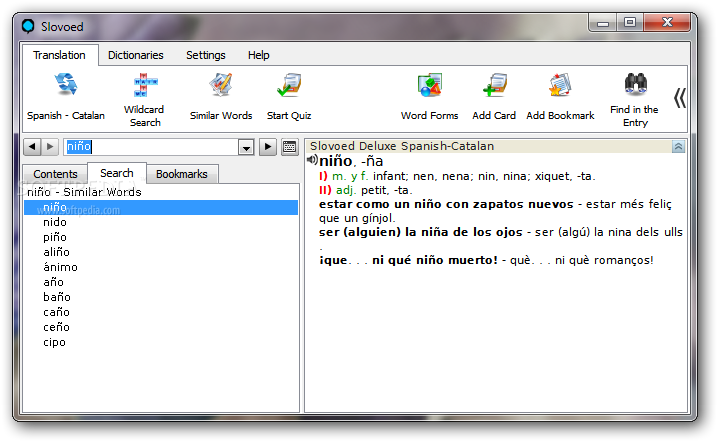Open the Translation tab
The height and width of the screenshot is (442, 718).
[60, 55]
